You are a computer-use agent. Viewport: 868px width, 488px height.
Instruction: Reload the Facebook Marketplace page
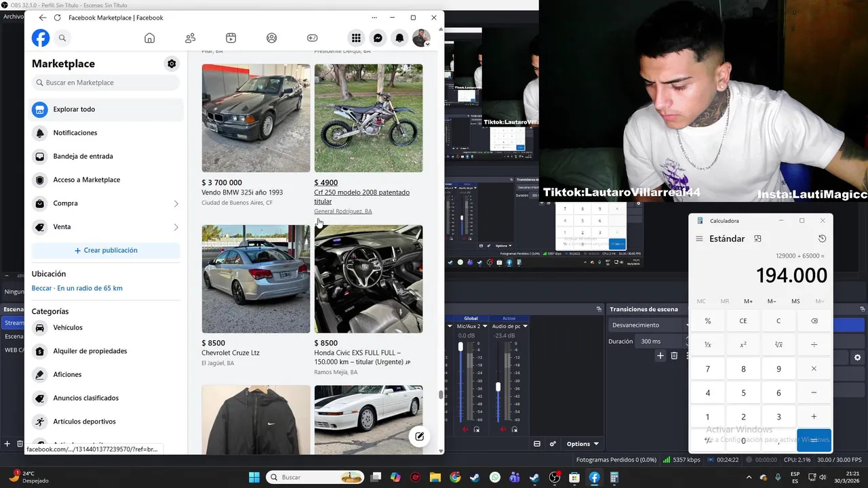point(57,18)
